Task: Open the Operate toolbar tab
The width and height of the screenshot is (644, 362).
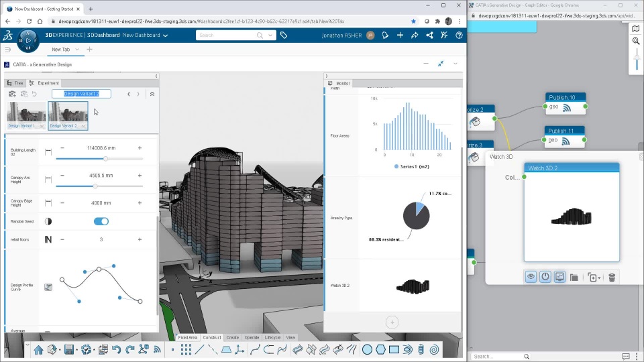Action: coord(252,337)
